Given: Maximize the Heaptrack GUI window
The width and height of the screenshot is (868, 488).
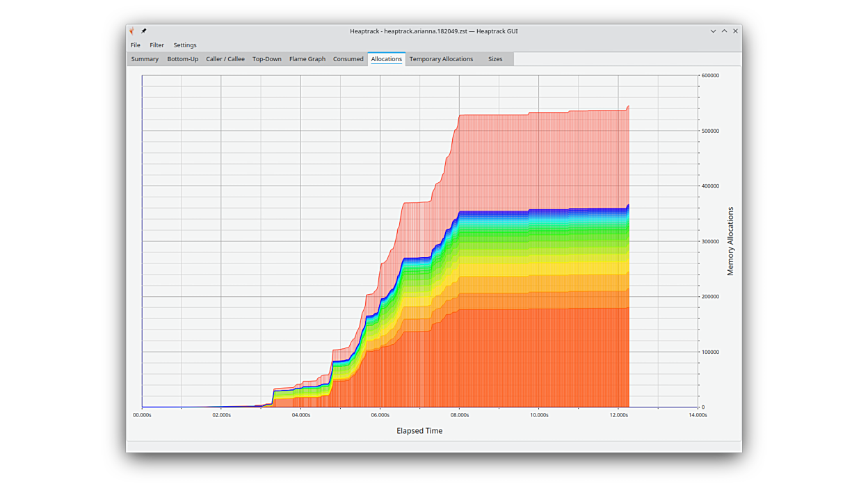Looking at the screenshot, I should tap(724, 31).
